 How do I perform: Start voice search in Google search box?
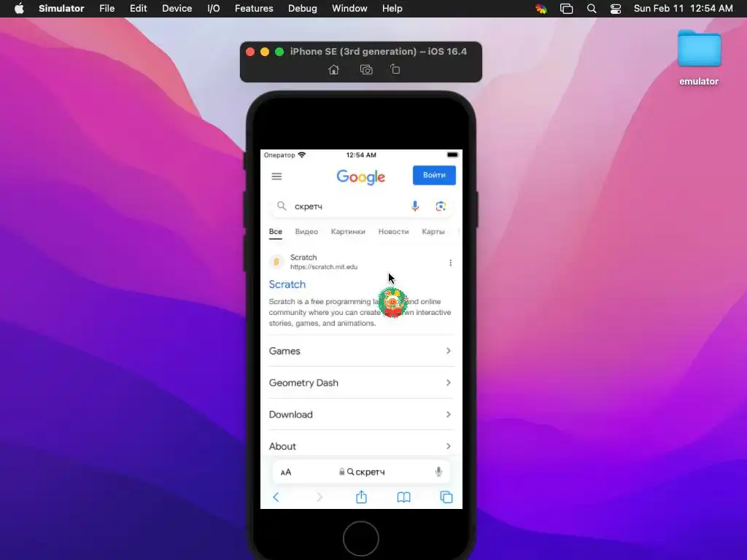tap(415, 206)
